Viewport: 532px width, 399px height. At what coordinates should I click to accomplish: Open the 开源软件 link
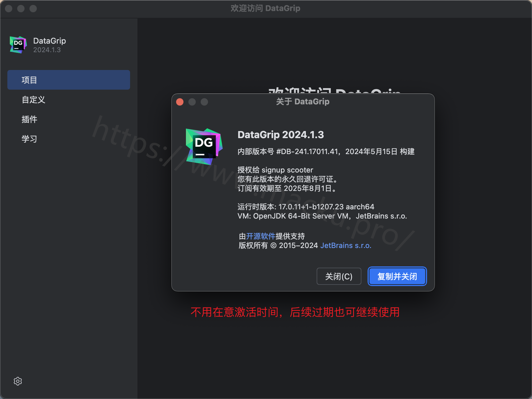(x=261, y=236)
